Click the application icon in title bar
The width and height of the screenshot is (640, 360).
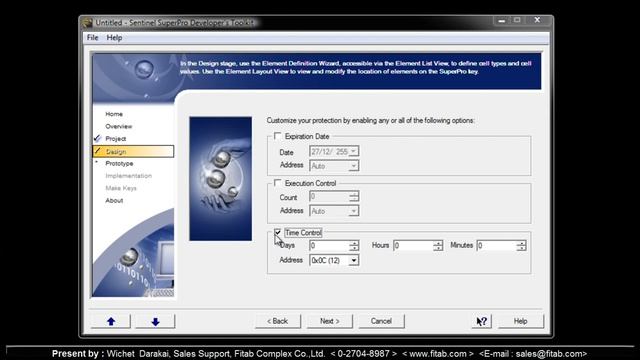point(87,23)
